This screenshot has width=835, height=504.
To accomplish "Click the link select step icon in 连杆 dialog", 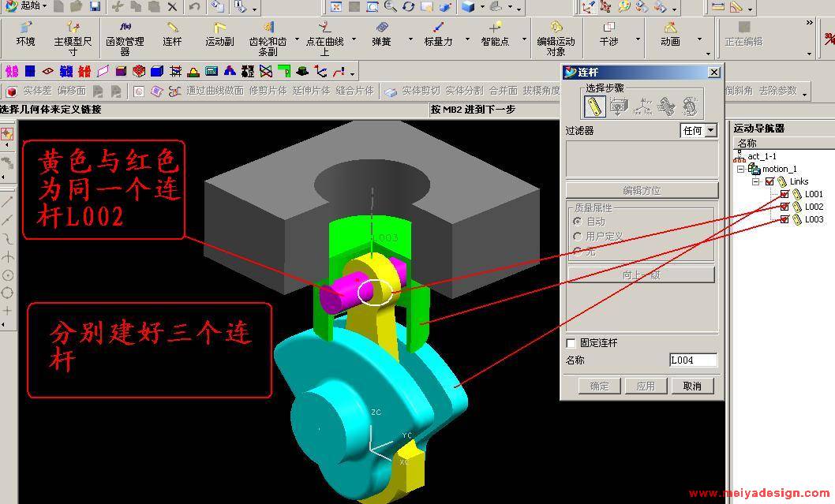I will pos(594,106).
